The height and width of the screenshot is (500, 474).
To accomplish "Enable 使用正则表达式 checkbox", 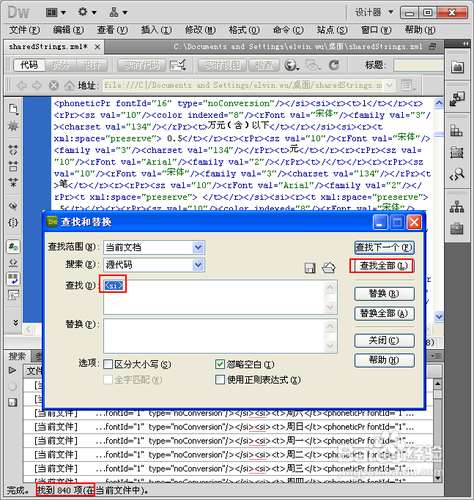I will [x=220, y=380].
